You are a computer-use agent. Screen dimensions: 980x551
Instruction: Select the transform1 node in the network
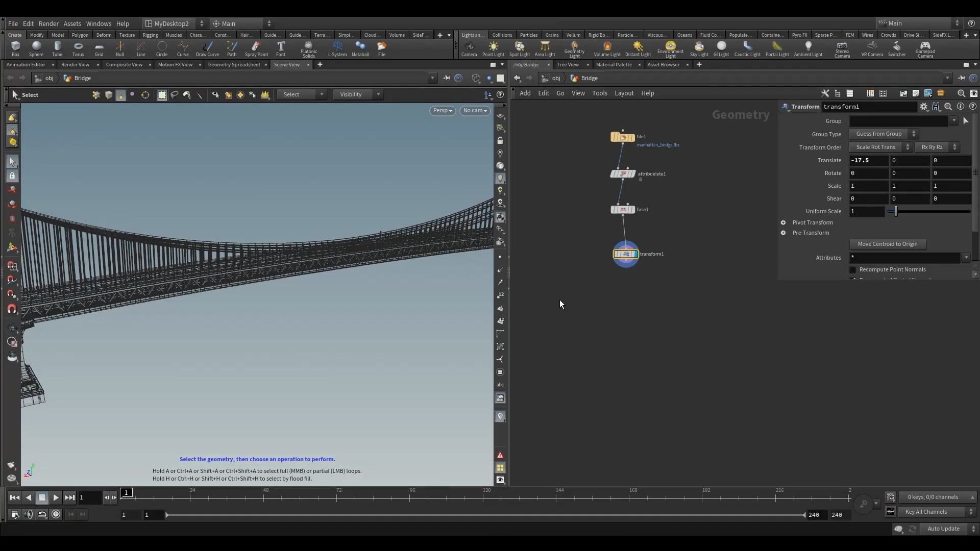pyautogui.click(x=626, y=254)
